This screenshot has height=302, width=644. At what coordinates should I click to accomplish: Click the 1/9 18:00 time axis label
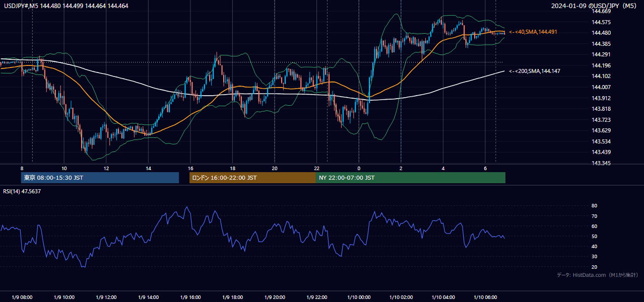[x=232, y=297]
